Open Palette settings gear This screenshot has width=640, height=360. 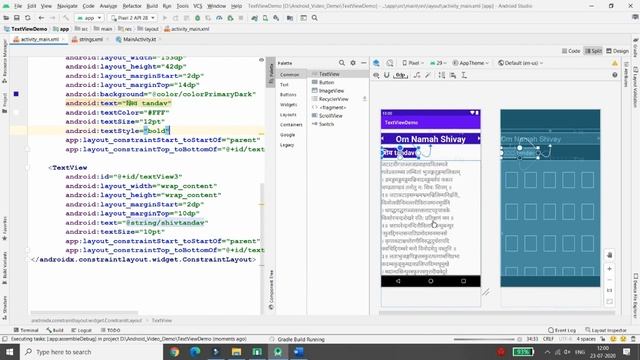click(353, 63)
